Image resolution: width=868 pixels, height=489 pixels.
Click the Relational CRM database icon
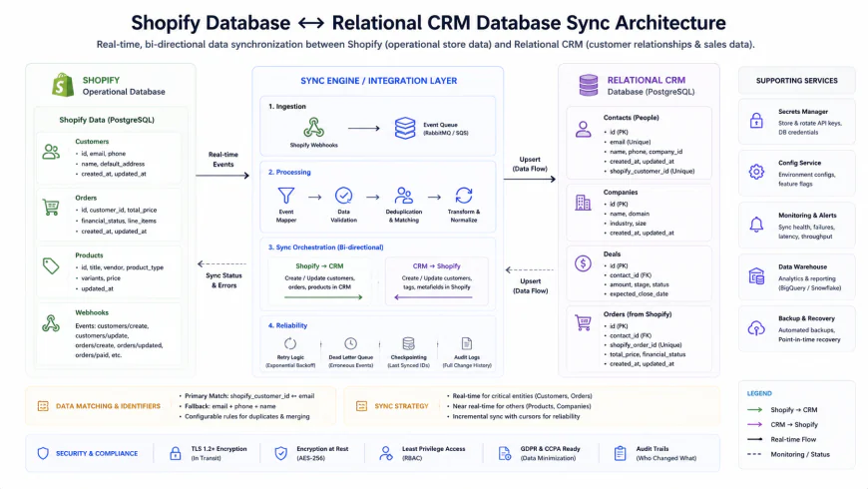click(x=589, y=85)
